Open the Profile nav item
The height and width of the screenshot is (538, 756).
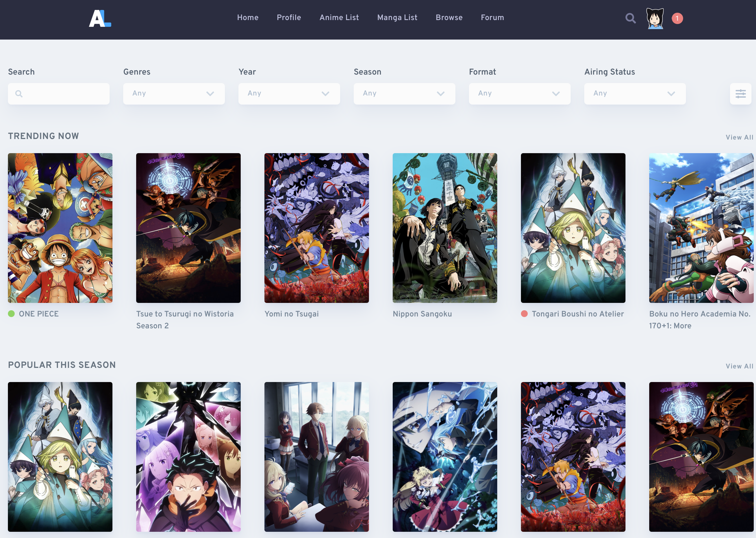point(289,18)
